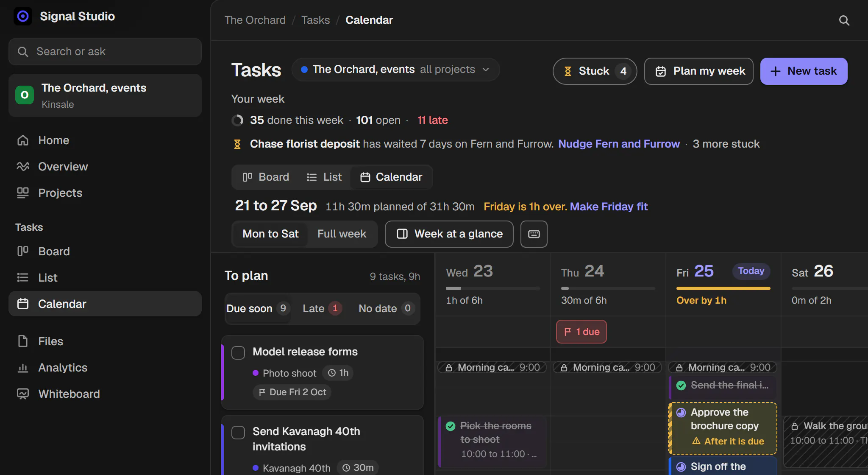Image resolution: width=868 pixels, height=475 pixels.
Task: Click the progress ring beside 35 done
Action: coord(237,120)
